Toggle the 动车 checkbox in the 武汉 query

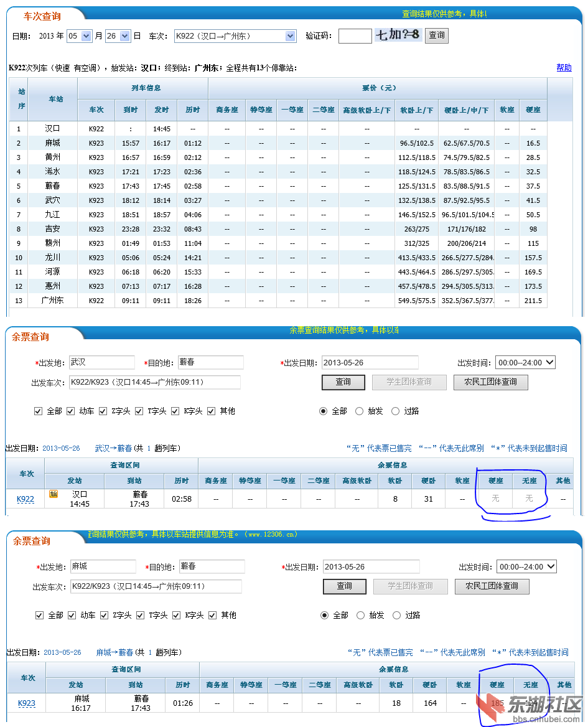click(x=70, y=411)
